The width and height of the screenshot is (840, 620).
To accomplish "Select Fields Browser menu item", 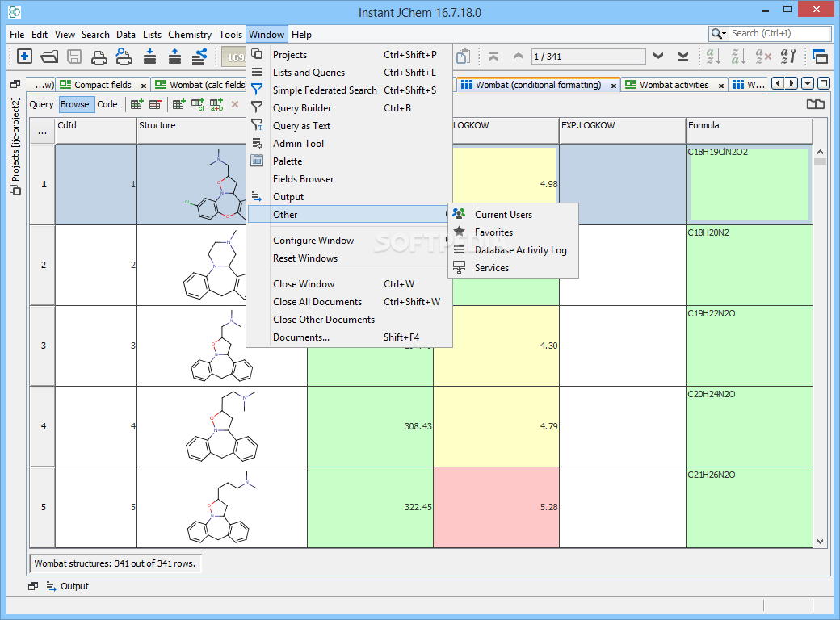I will (349, 179).
